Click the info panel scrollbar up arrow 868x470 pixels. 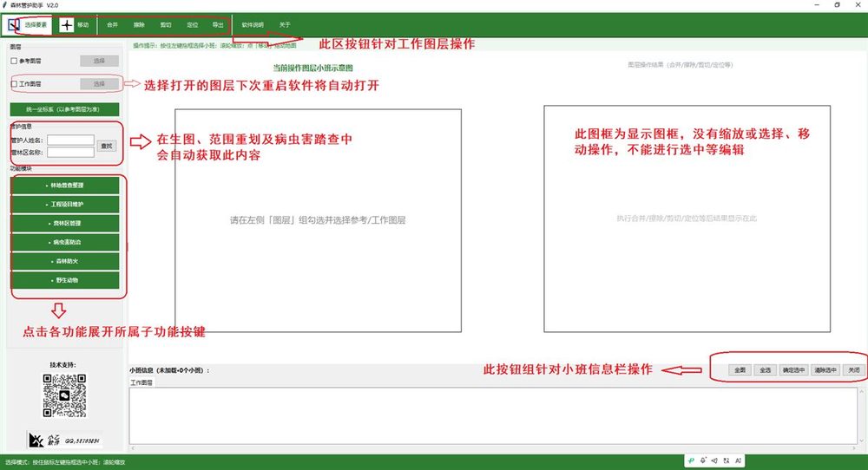coord(861,391)
